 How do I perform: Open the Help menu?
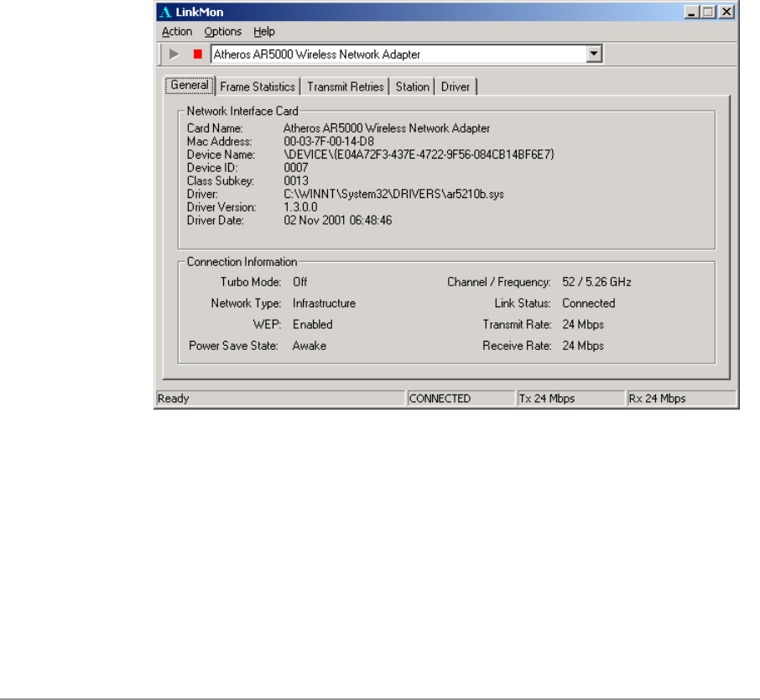[x=264, y=32]
